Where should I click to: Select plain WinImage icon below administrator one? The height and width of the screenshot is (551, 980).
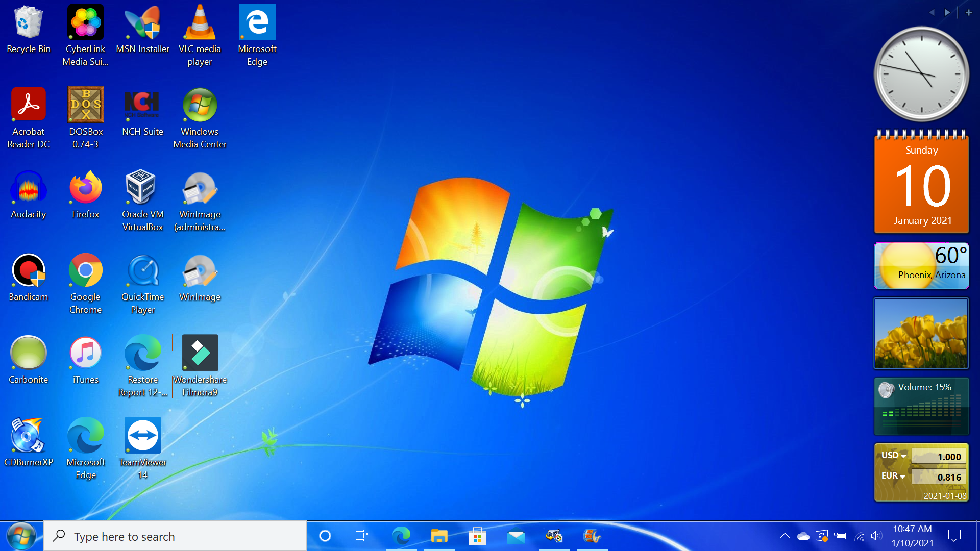tap(200, 277)
